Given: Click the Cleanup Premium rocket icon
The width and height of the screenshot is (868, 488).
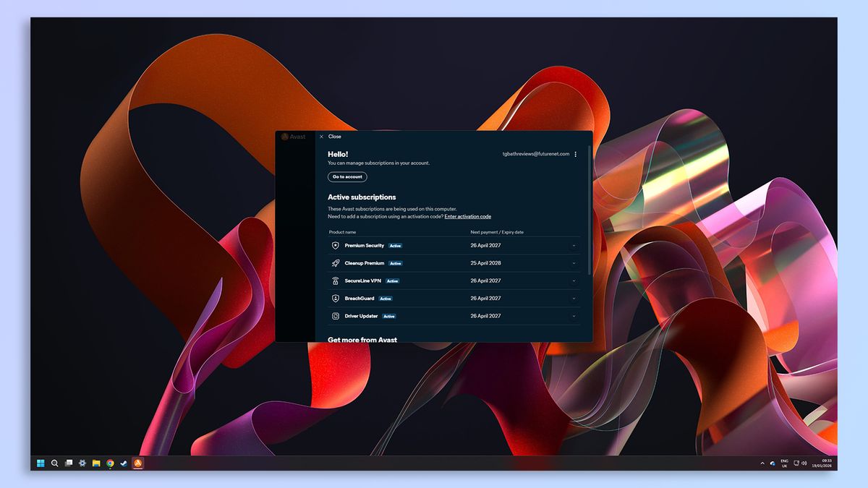Looking at the screenshot, I should pos(336,263).
